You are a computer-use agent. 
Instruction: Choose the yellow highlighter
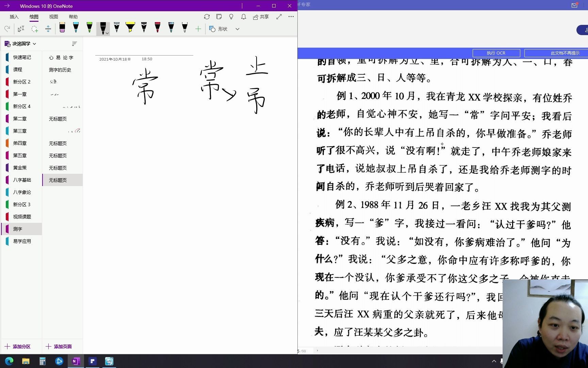pos(130,28)
